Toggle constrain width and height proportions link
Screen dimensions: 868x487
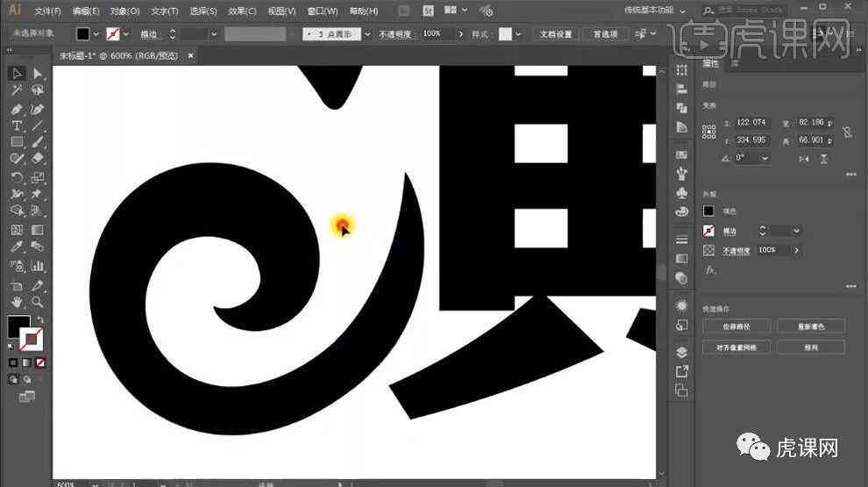[x=847, y=132]
